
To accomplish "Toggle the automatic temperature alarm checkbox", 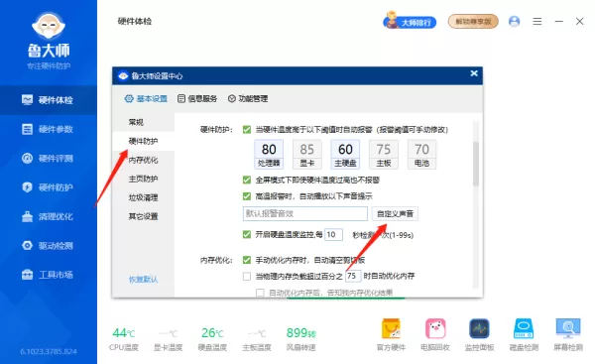I will point(247,130).
